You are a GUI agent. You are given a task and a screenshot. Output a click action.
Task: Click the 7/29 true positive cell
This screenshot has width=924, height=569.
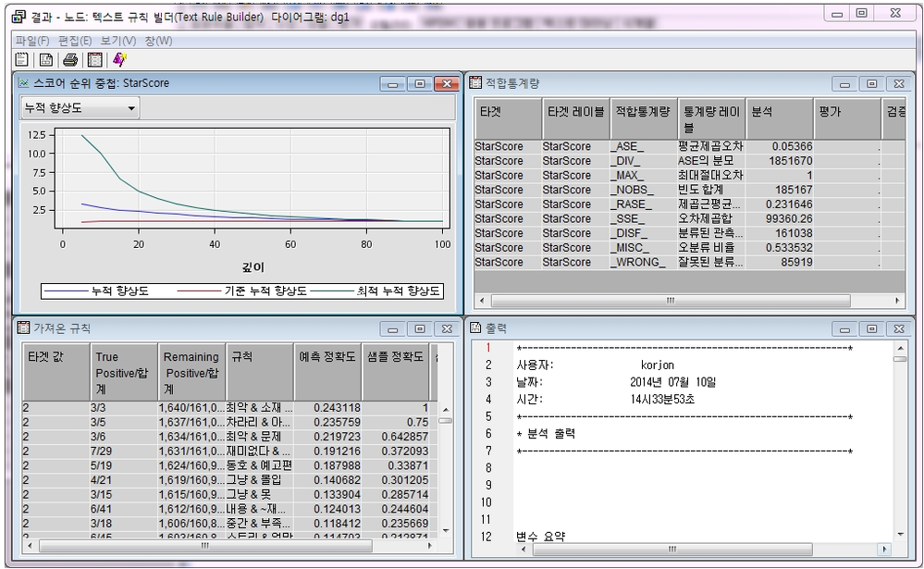pos(124,451)
